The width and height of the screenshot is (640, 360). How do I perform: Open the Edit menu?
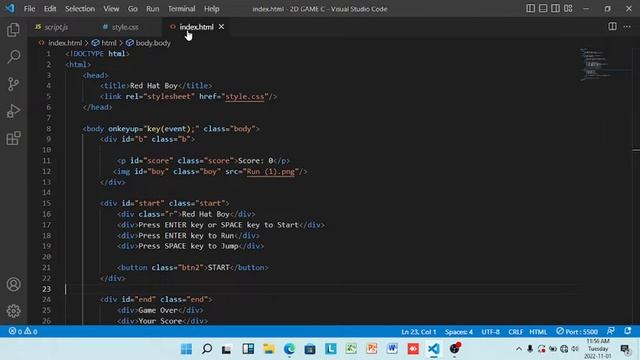click(50, 9)
